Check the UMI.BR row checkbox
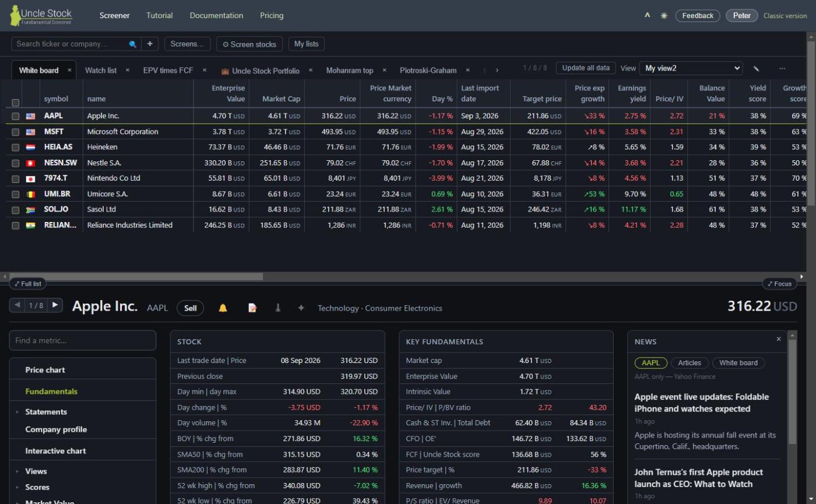The image size is (816, 504). 16,194
